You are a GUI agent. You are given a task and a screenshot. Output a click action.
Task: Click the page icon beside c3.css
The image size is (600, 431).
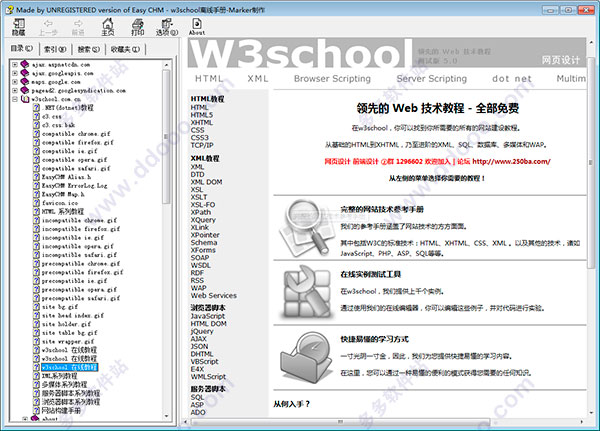coord(36,116)
